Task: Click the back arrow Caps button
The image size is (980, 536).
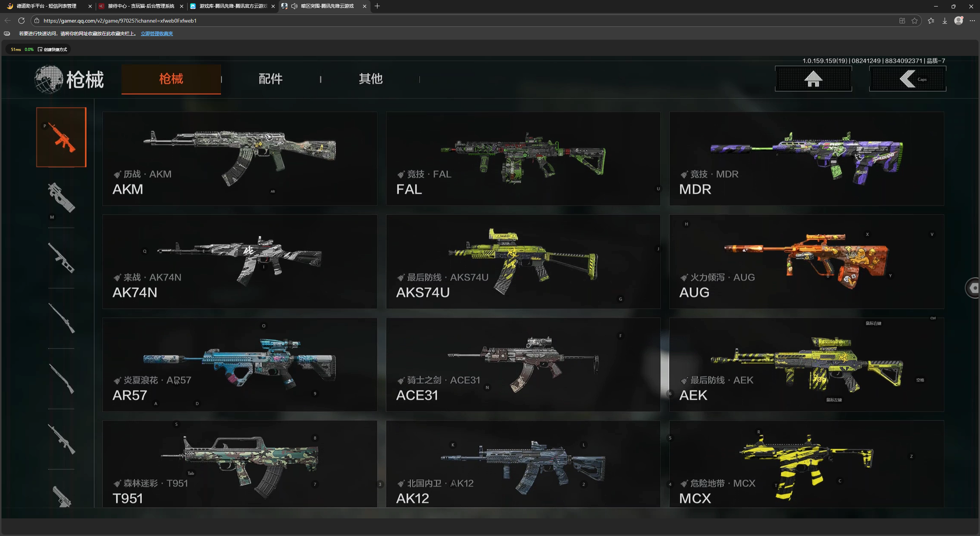Action: [x=907, y=79]
